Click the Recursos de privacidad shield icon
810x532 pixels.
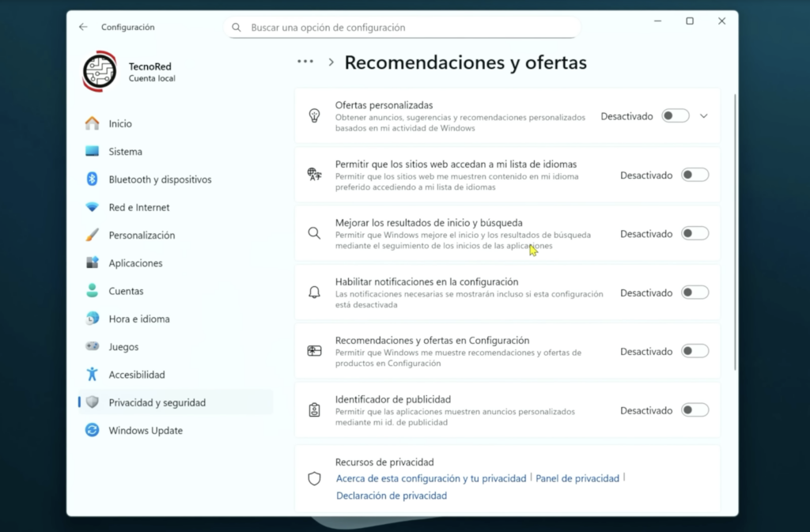[314, 479]
